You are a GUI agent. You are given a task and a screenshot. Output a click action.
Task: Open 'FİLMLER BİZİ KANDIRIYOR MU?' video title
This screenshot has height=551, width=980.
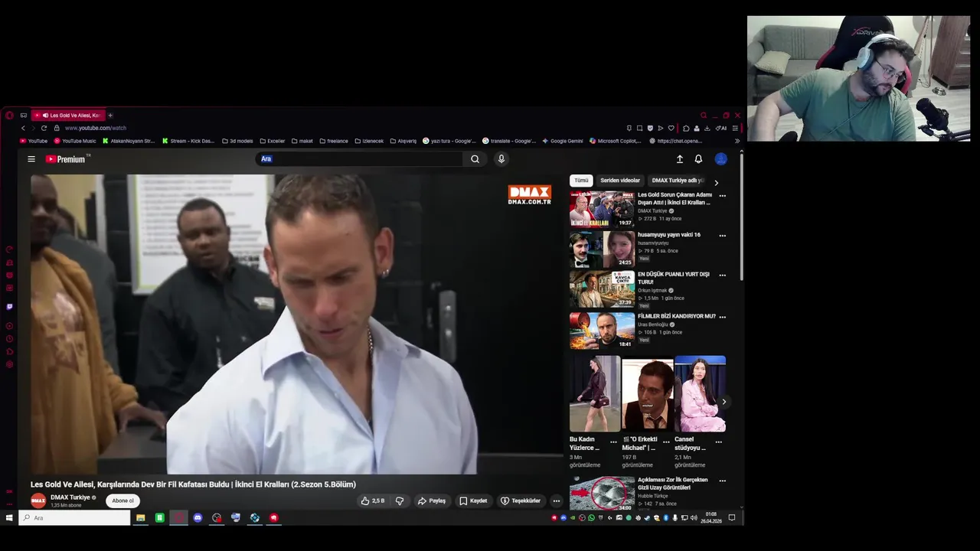click(x=677, y=316)
